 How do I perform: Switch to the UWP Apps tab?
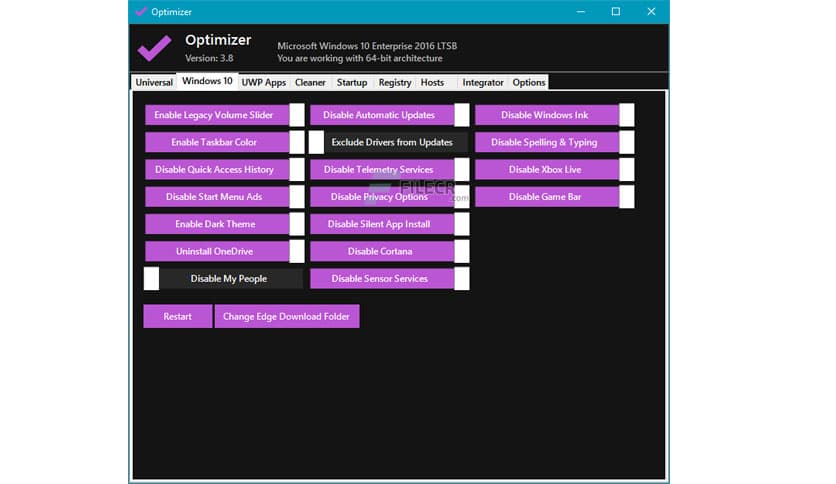click(x=264, y=82)
